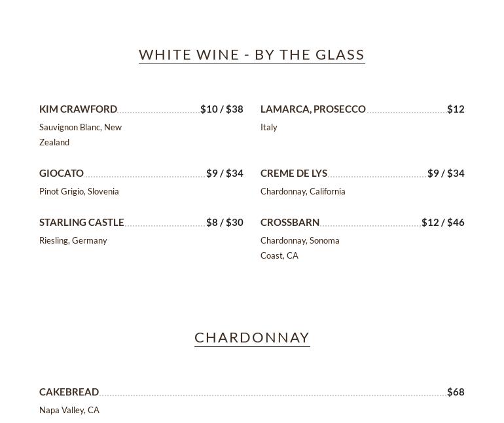Click the $8 / $30 Starling Castle price
Image resolution: width=504 pixels, height=423 pixels.
[x=225, y=223]
